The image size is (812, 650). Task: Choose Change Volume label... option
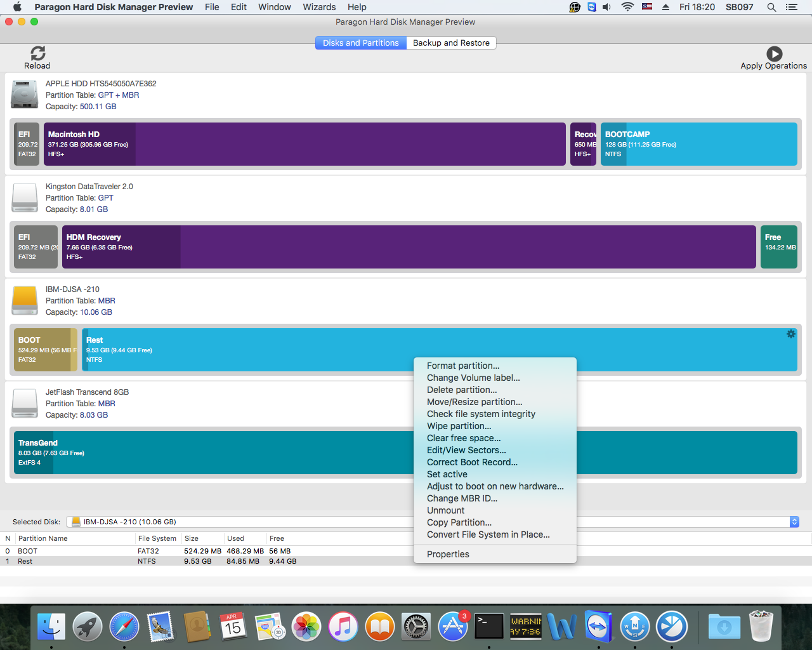tap(495, 378)
